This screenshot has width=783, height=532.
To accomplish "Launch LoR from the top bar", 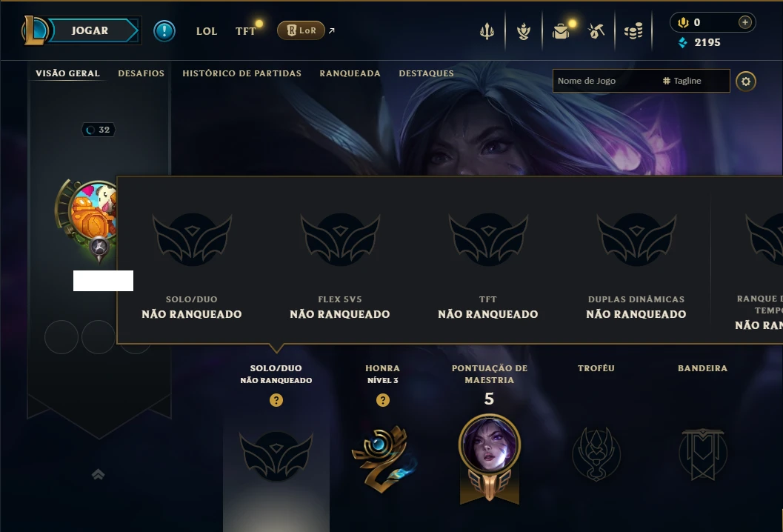I will tap(301, 30).
